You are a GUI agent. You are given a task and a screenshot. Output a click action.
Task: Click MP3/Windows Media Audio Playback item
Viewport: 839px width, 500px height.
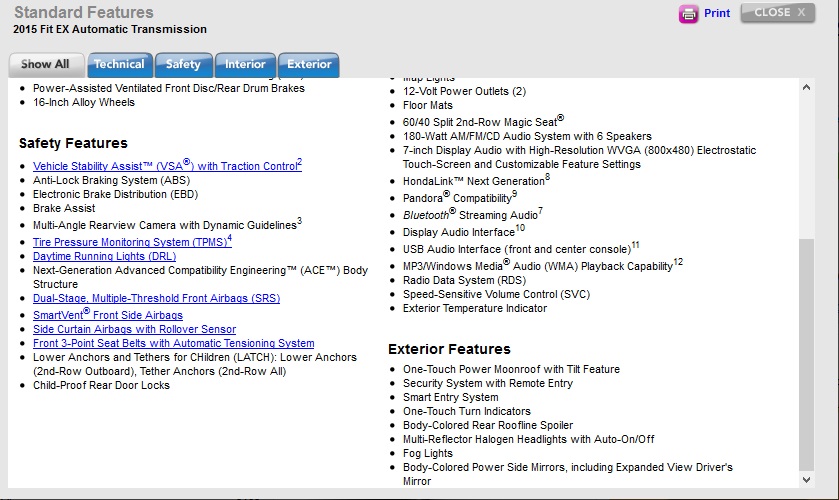pos(543,266)
